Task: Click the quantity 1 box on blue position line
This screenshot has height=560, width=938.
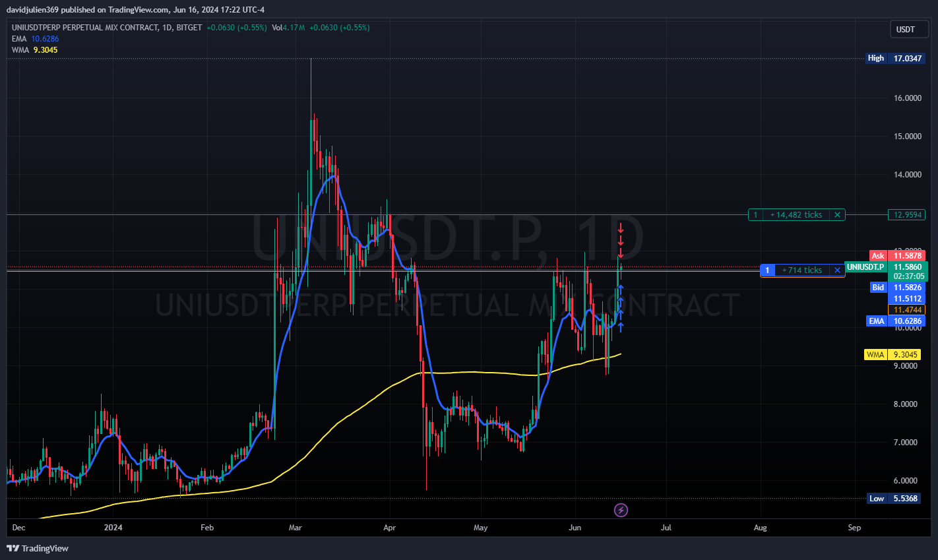Action: [767, 270]
